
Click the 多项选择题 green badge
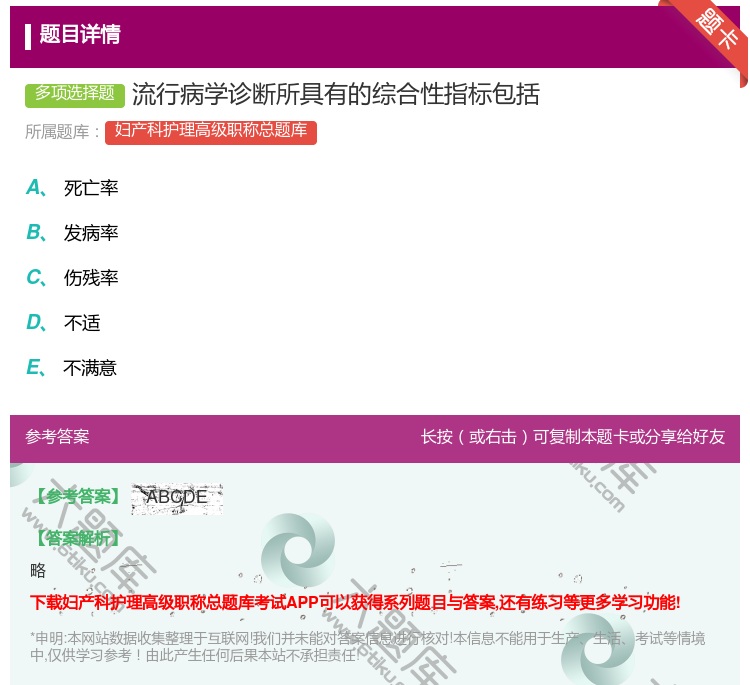[x=75, y=94]
